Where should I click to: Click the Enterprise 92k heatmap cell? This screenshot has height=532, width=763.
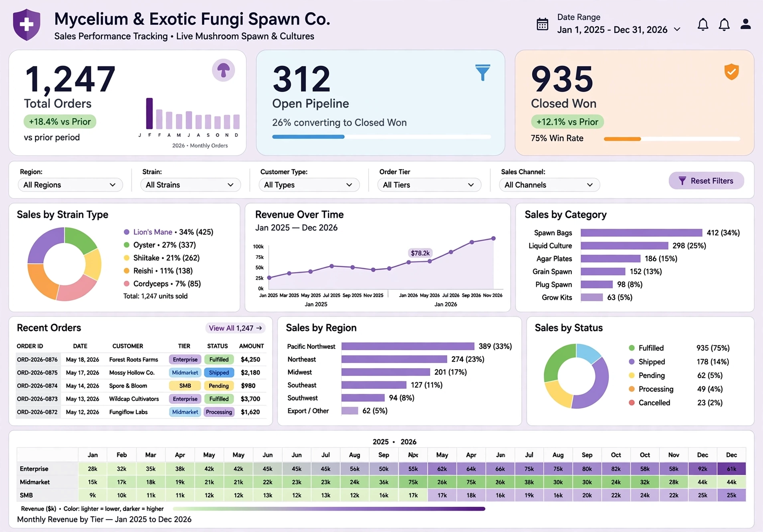coord(702,469)
